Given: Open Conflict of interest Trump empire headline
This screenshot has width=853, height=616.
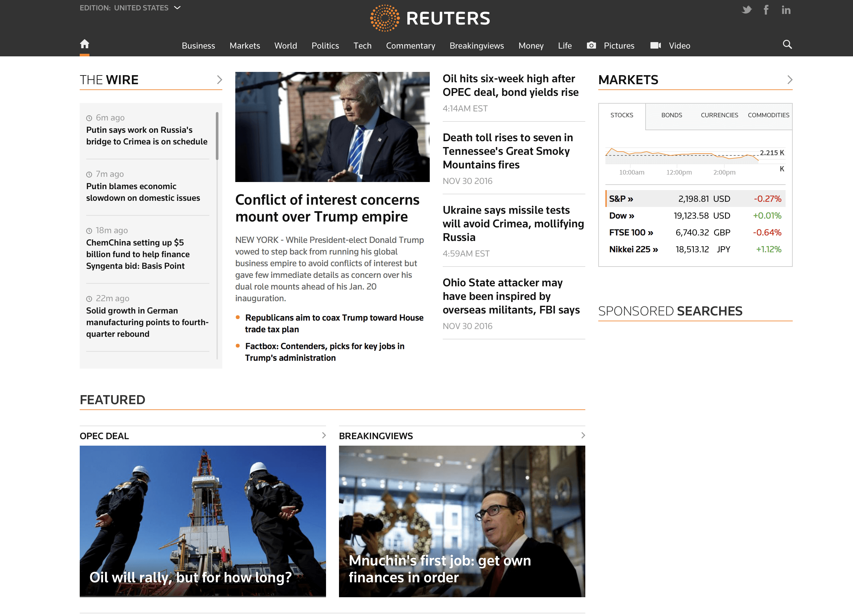Looking at the screenshot, I should [327, 208].
